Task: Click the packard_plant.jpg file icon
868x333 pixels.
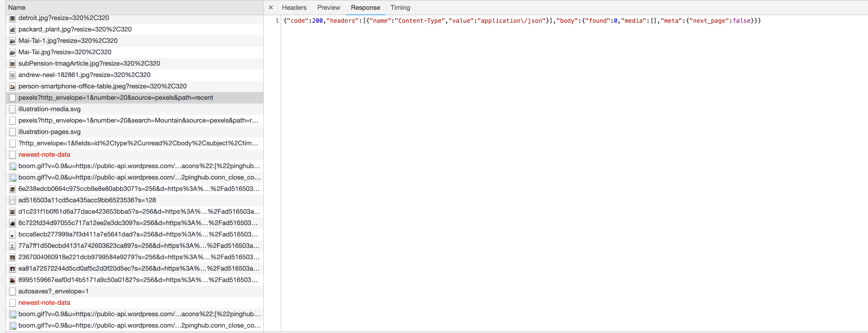Action: (12, 30)
